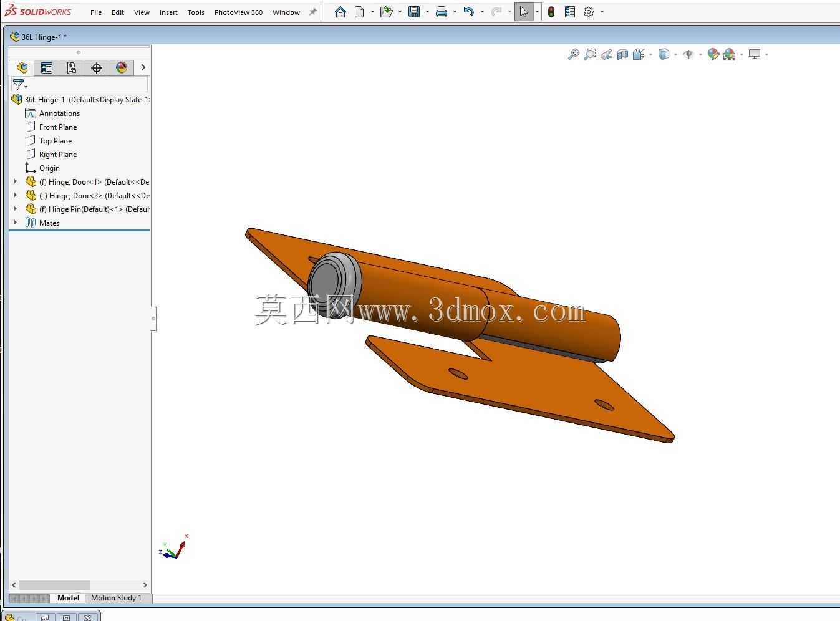
Task: Expand the Mates folder
Action: point(16,223)
